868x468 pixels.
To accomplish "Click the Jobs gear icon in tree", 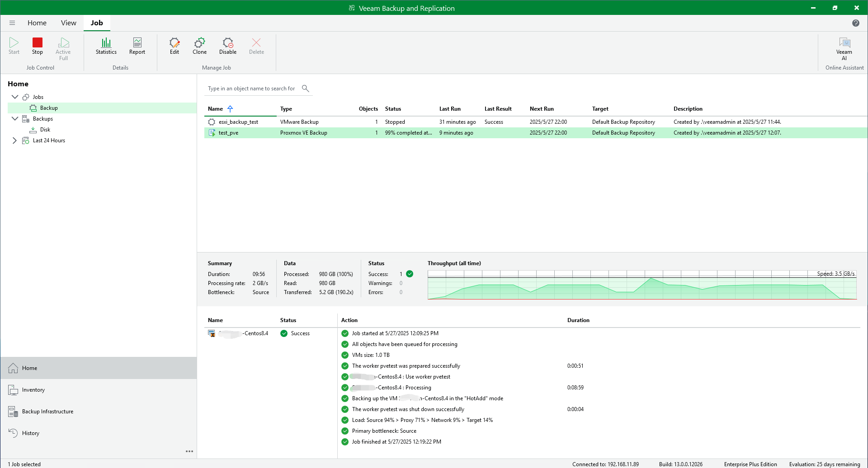I will click(x=26, y=97).
